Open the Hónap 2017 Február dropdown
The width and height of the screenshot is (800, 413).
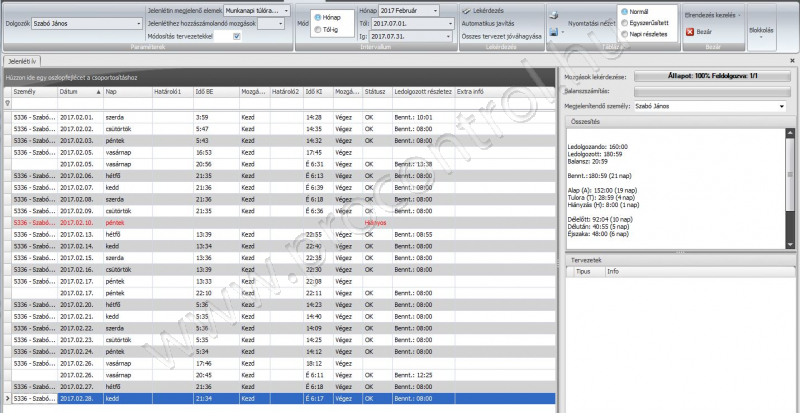(435, 10)
